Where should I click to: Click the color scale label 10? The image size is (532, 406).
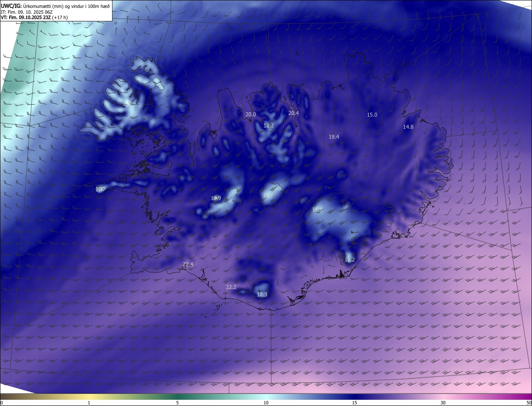[266, 403]
